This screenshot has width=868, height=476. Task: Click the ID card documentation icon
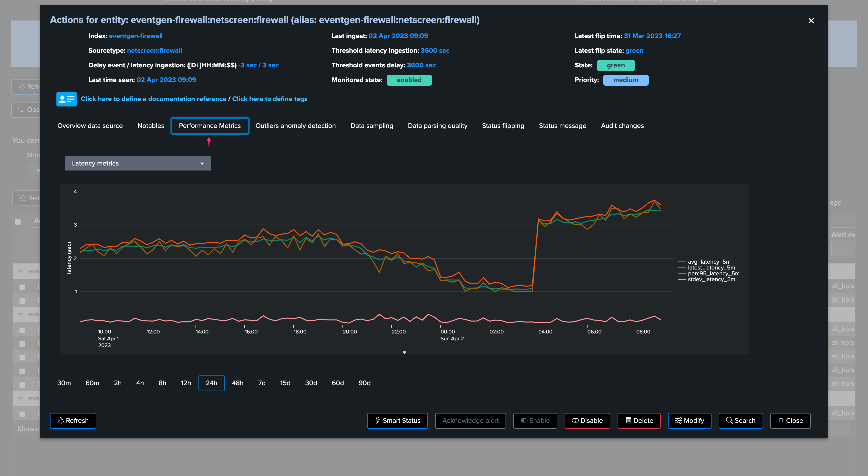tap(66, 99)
